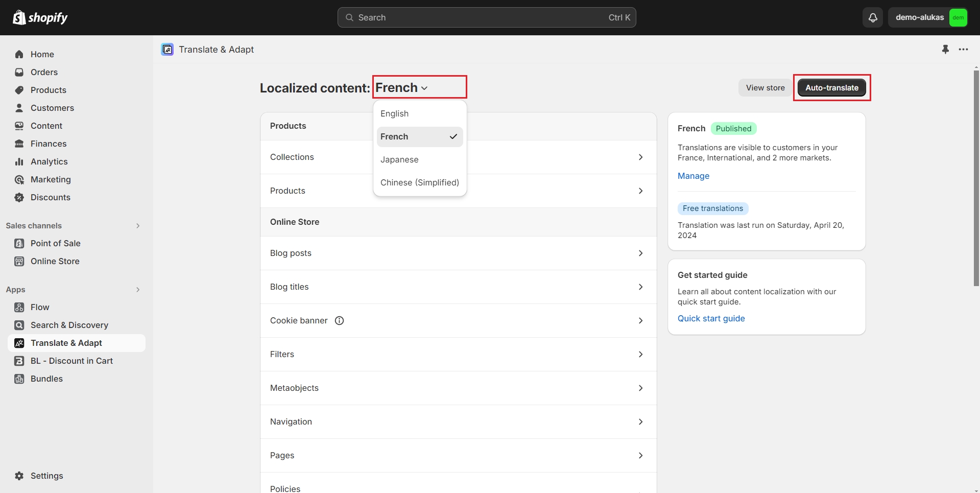980x493 pixels.
Task: Click the Manage link under French
Action: (x=693, y=176)
